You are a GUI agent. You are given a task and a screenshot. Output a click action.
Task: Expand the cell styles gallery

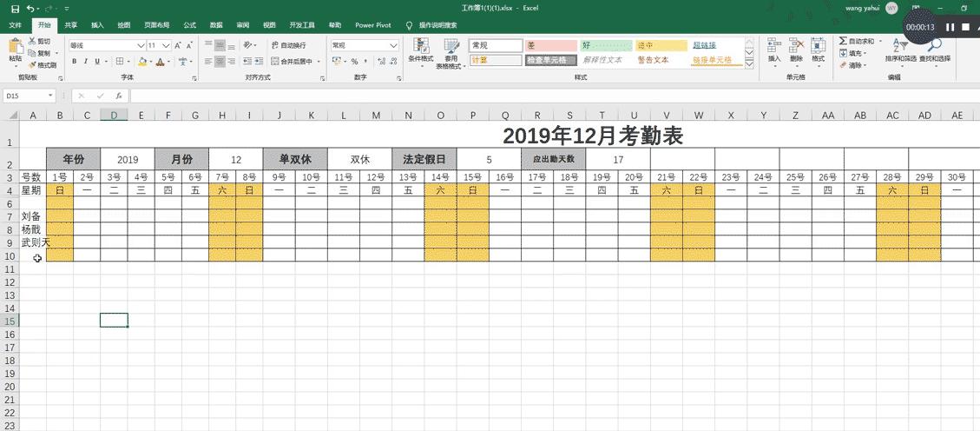point(750,63)
